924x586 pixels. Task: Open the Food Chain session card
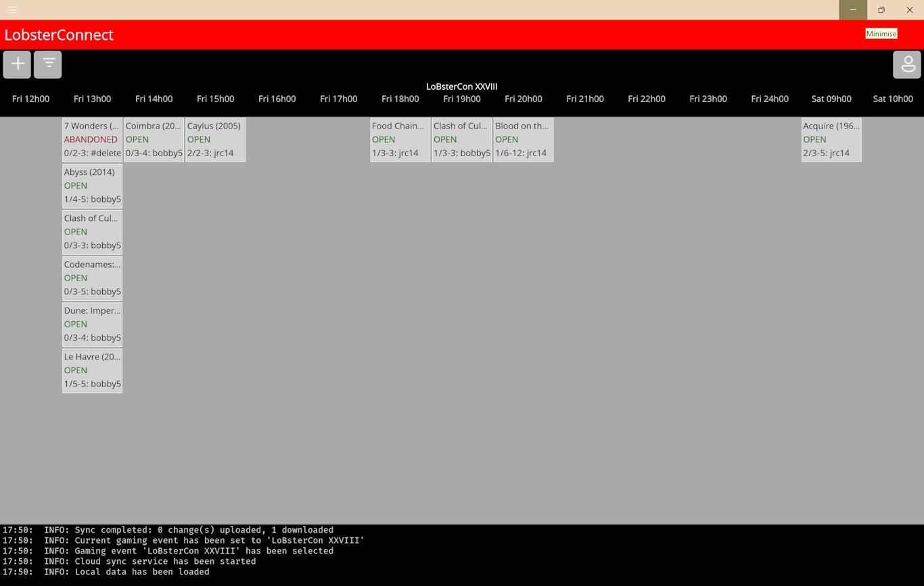(400, 139)
